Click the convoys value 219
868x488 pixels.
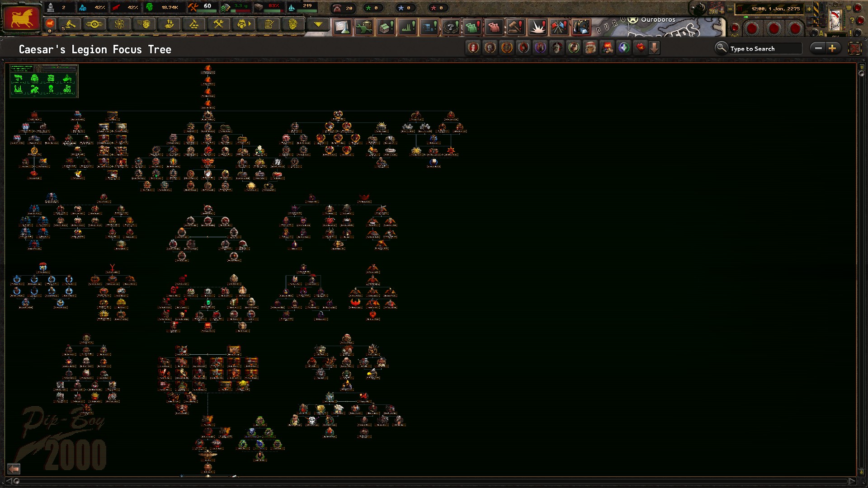(x=307, y=6)
